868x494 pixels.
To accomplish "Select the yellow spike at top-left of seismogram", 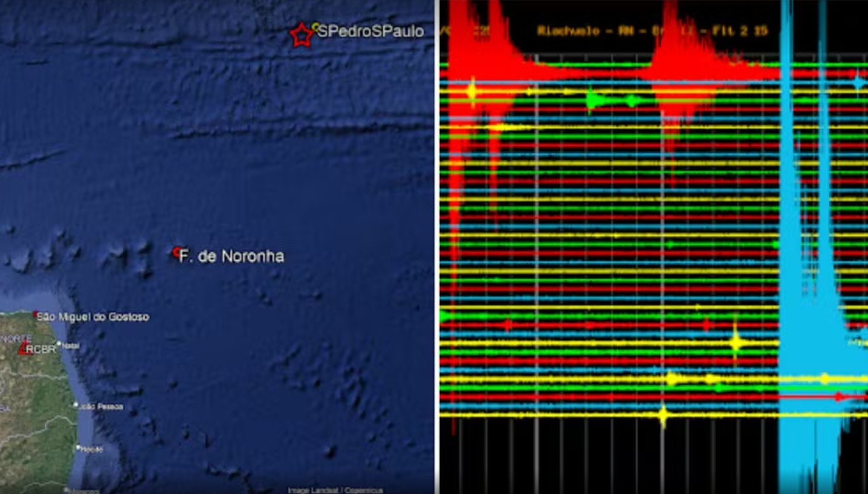I will tap(471, 91).
